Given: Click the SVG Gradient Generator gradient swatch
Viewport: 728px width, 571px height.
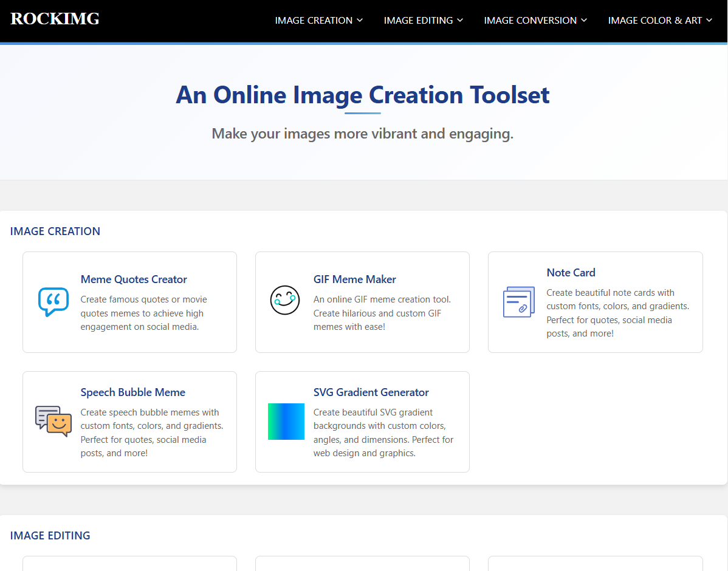Looking at the screenshot, I should [286, 421].
